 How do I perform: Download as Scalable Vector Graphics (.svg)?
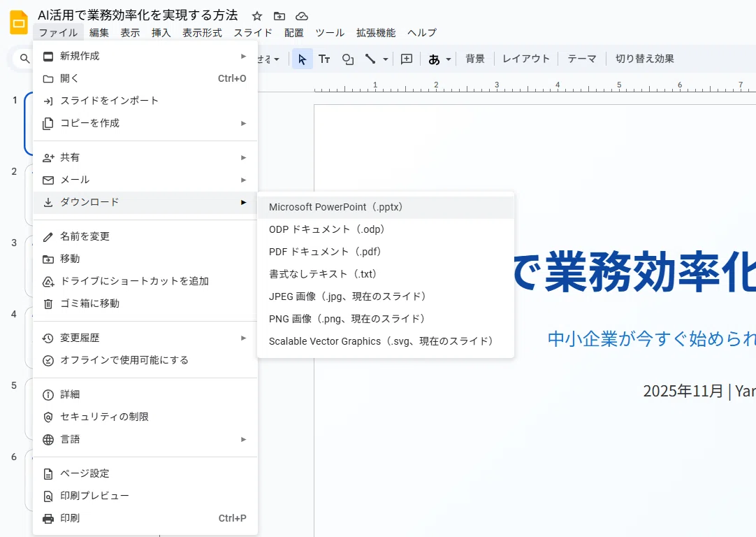click(x=386, y=341)
